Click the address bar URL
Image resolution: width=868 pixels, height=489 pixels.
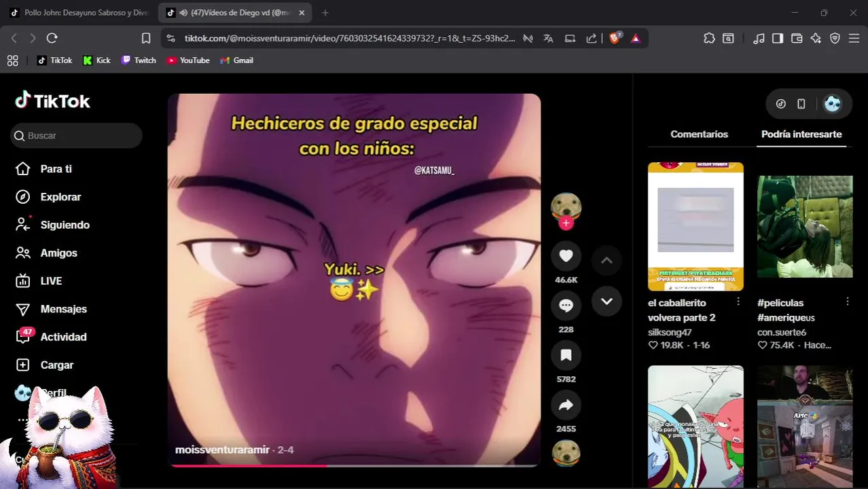pos(350,39)
